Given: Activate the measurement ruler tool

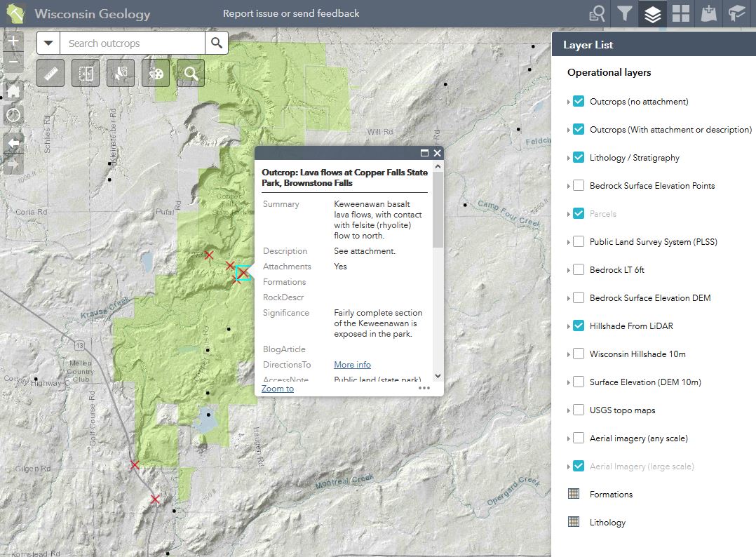Looking at the screenshot, I should click(x=50, y=72).
